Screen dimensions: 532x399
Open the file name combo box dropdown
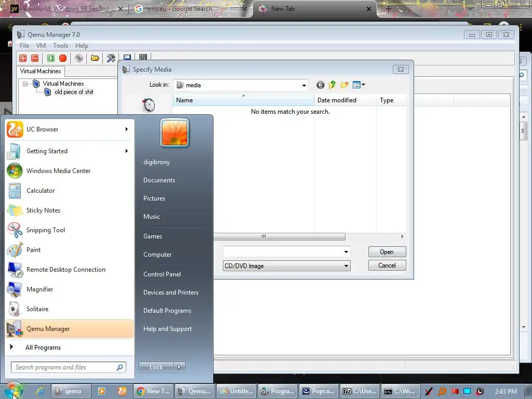346,252
